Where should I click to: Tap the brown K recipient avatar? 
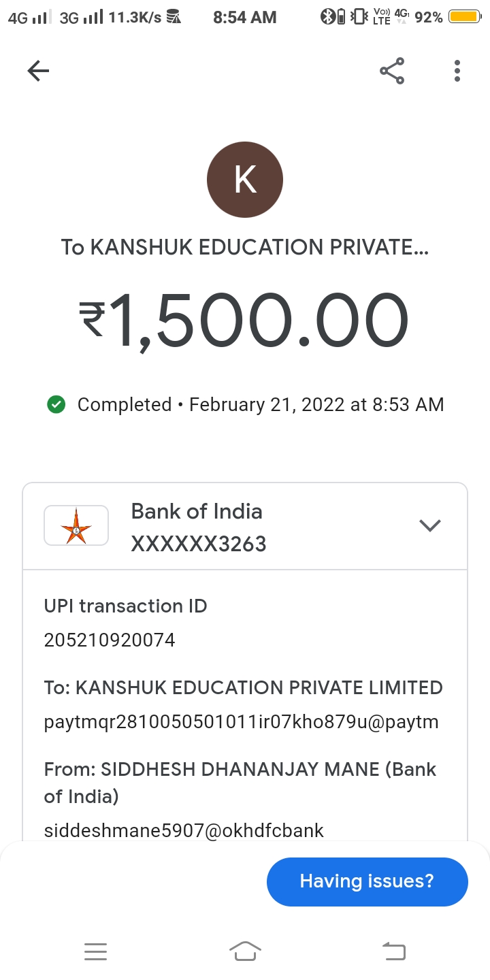point(245,180)
